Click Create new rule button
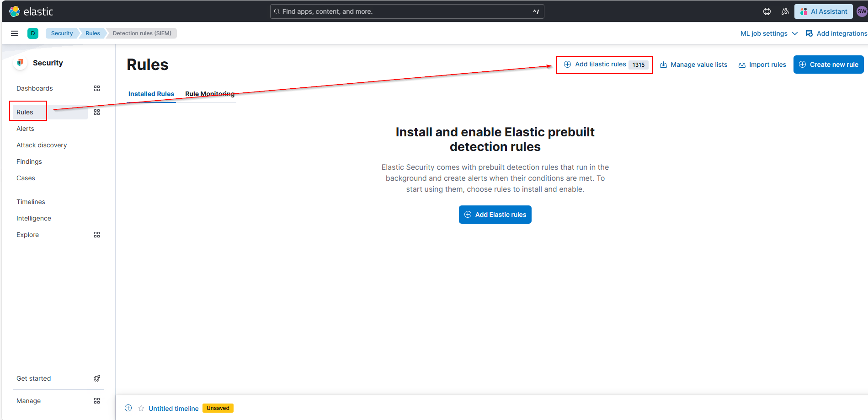Image resolution: width=868 pixels, height=420 pixels. coord(829,65)
